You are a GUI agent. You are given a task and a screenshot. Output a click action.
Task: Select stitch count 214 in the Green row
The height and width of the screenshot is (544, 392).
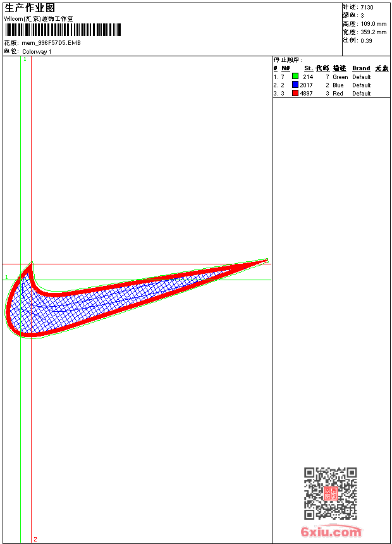click(308, 77)
